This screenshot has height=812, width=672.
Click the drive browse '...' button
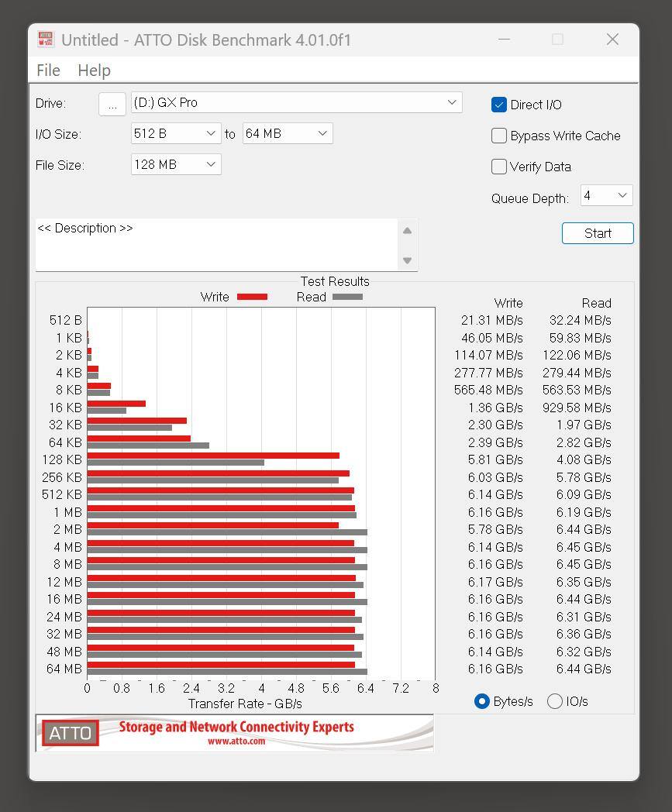click(112, 104)
